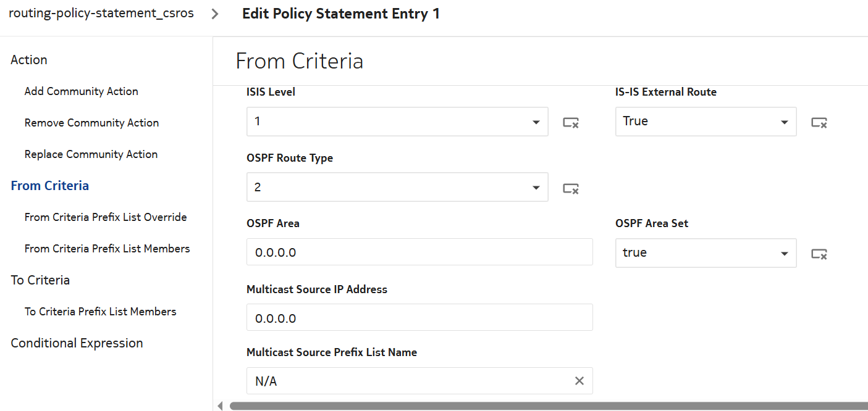Open Conditional Expression section
The height and width of the screenshot is (411, 868).
(77, 343)
